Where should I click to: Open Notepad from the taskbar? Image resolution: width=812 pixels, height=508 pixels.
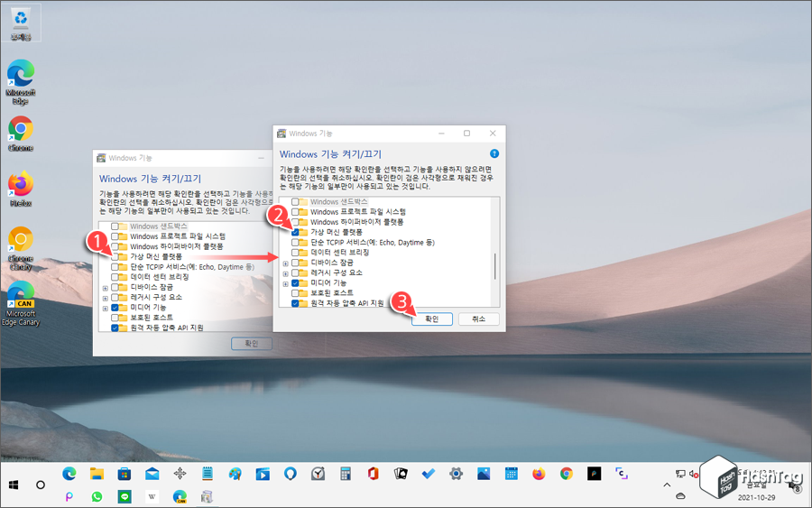(x=208, y=474)
